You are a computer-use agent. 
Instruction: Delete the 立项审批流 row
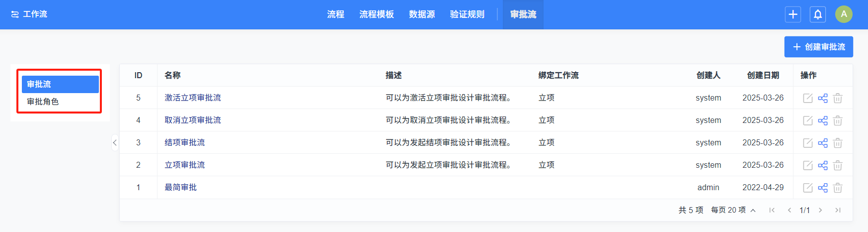(x=838, y=165)
